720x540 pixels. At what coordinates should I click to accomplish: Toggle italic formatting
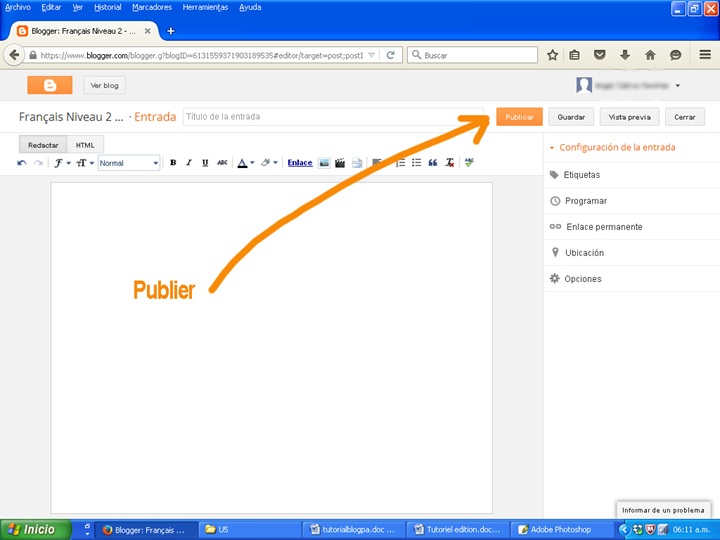(189, 163)
